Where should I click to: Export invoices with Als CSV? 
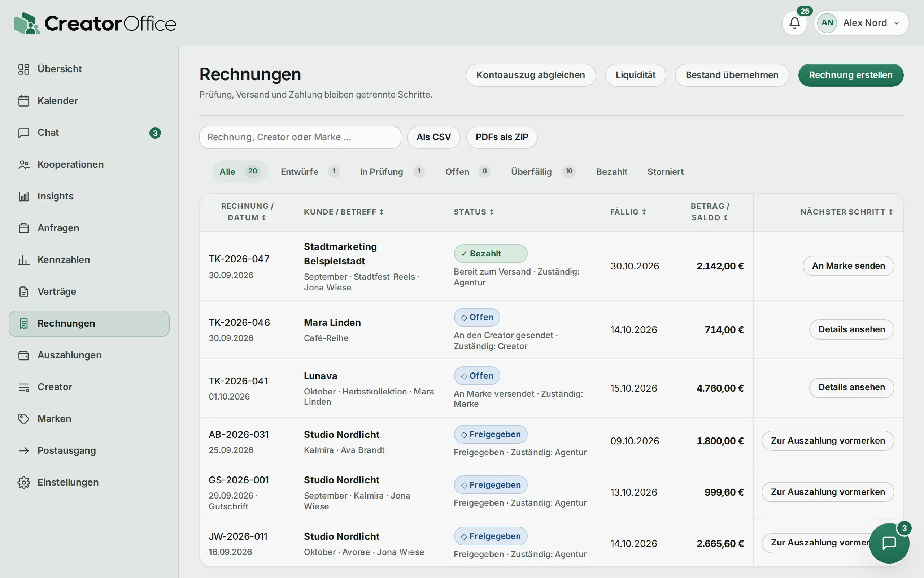click(x=433, y=137)
